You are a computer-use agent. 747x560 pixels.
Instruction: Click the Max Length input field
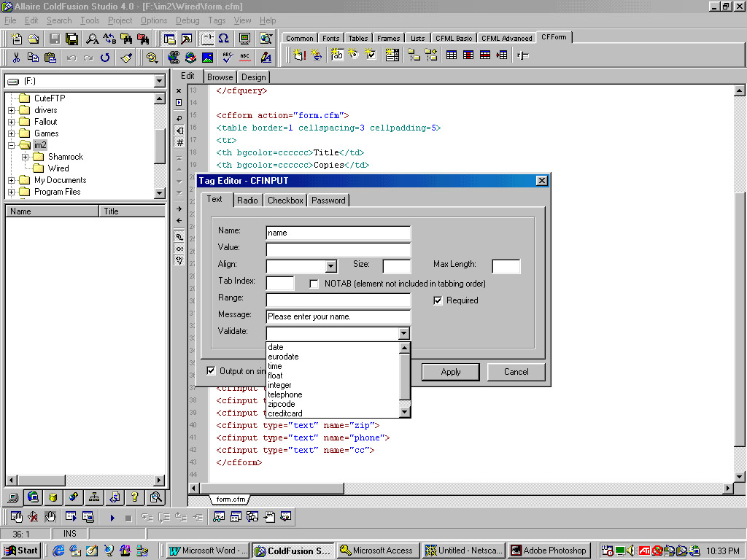tap(506, 266)
